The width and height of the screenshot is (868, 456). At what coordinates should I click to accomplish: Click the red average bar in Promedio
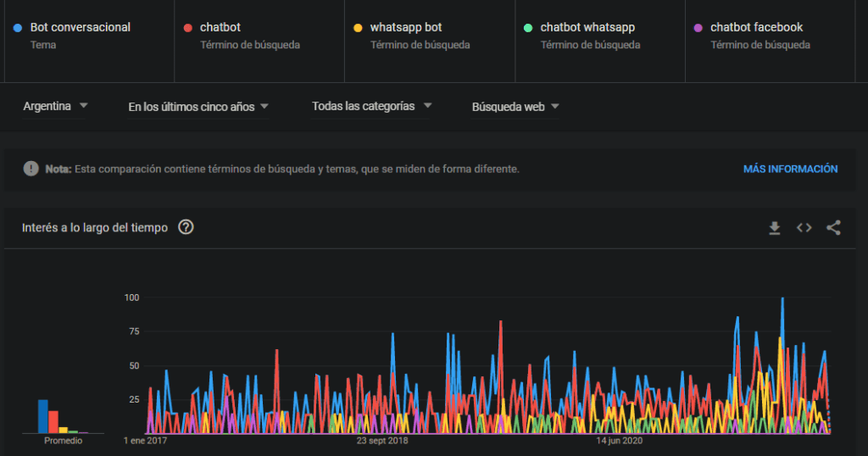tap(53, 422)
